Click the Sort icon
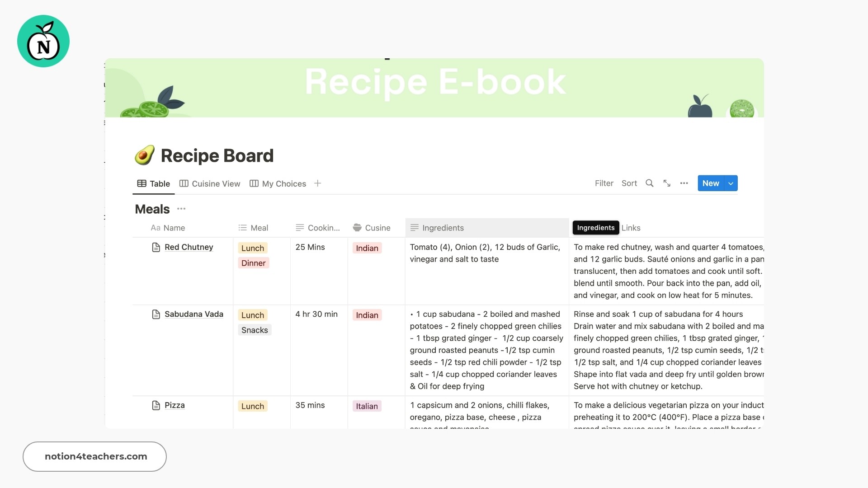 (x=630, y=183)
